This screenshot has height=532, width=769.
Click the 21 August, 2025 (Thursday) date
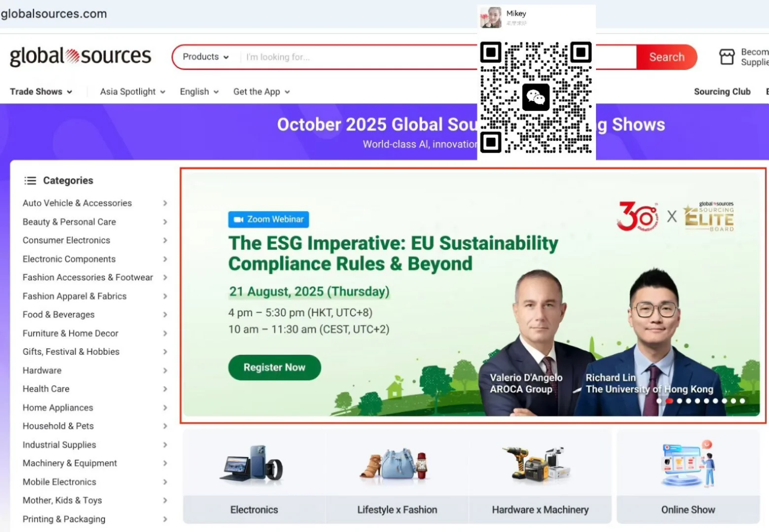[x=309, y=292]
